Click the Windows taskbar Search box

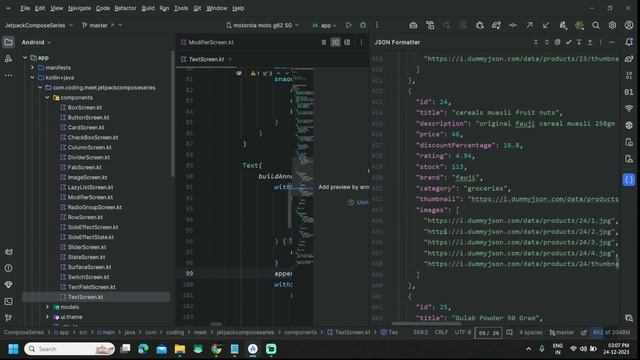tap(69, 349)
